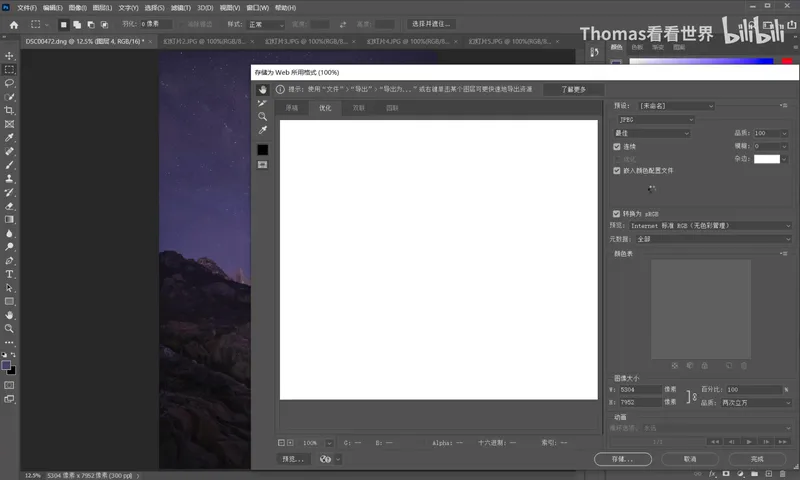The width and height of the screenshot is (800, 480).
Task: Click the 完成 (Done) button
Action: click(757, 459)
